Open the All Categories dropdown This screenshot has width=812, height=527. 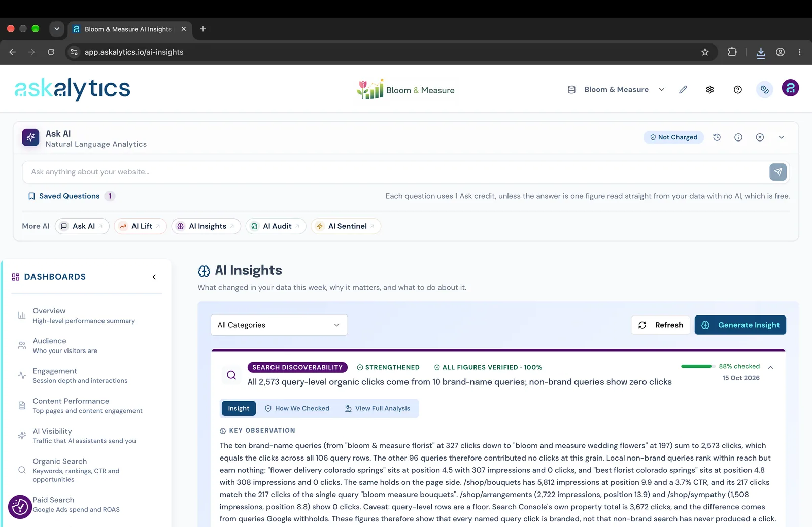pos(279,325)
